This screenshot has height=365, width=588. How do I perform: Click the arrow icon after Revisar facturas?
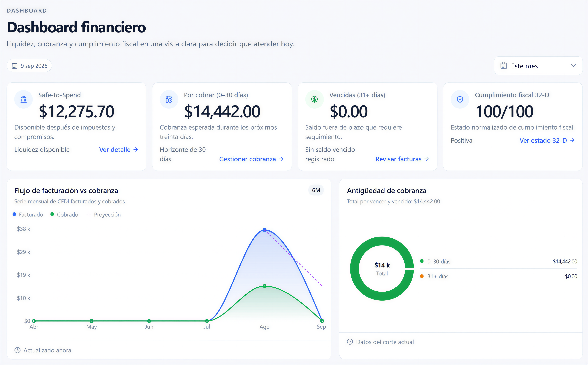(427, 159)
